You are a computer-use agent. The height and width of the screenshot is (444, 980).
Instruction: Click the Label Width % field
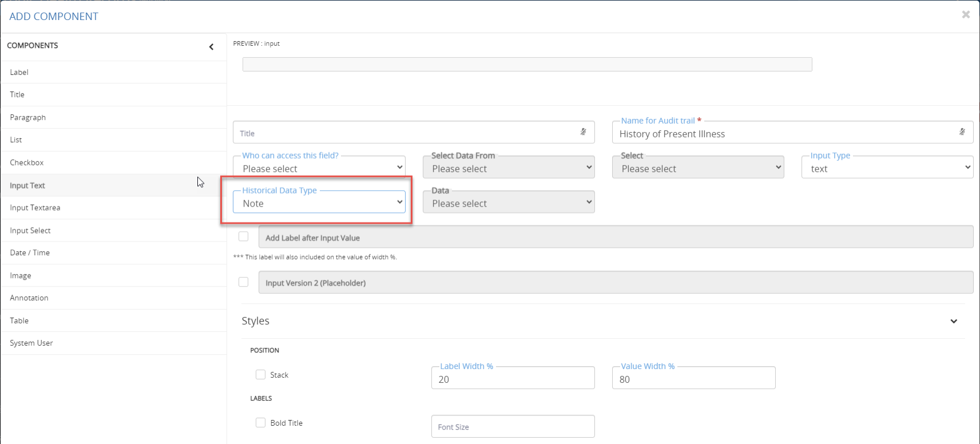click(x=513, y=379)
